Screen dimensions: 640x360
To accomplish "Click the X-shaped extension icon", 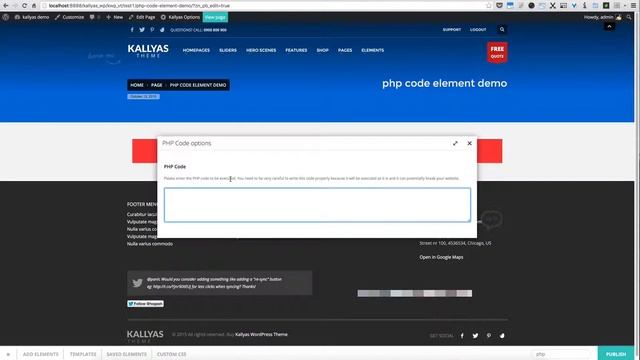I will coord(552,6).
